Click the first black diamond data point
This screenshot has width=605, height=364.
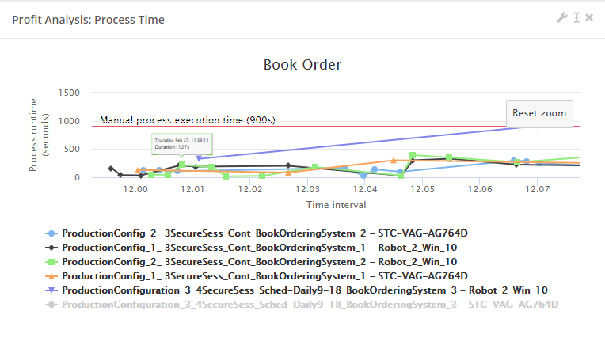(x=111, y=169)
